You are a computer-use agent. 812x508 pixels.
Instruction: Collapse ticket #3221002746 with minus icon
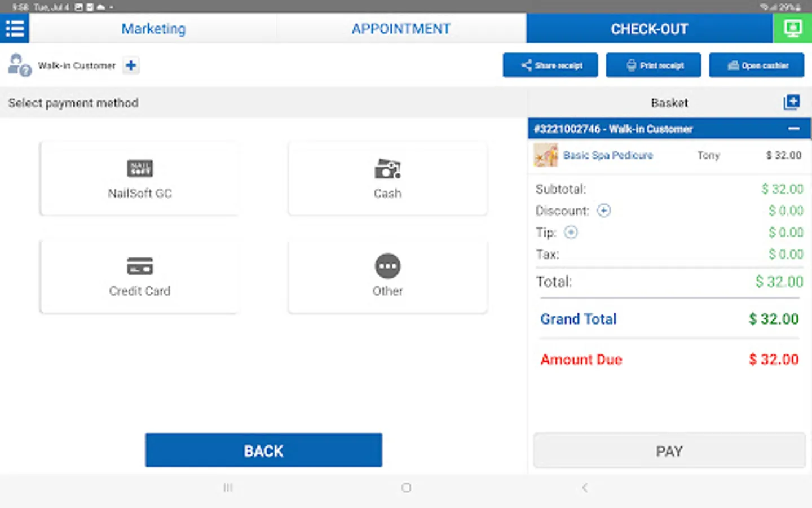793,129
